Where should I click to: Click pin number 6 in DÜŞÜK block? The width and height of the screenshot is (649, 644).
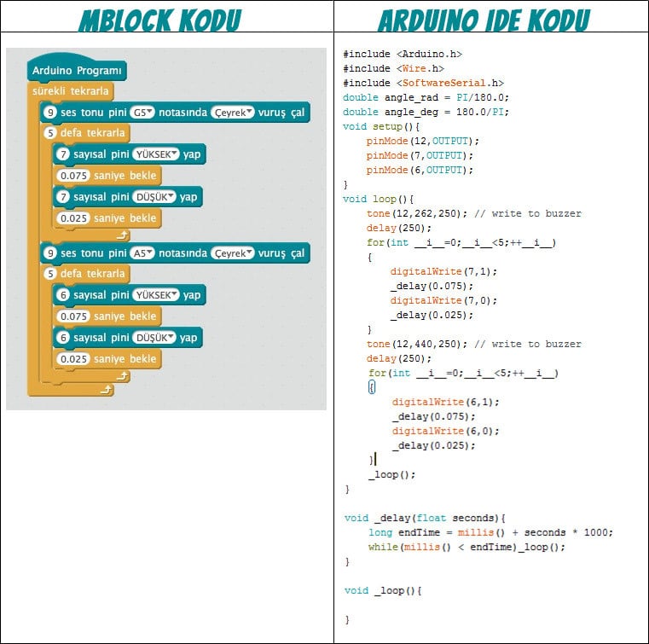pyautogui.click(x=63, y=338)
